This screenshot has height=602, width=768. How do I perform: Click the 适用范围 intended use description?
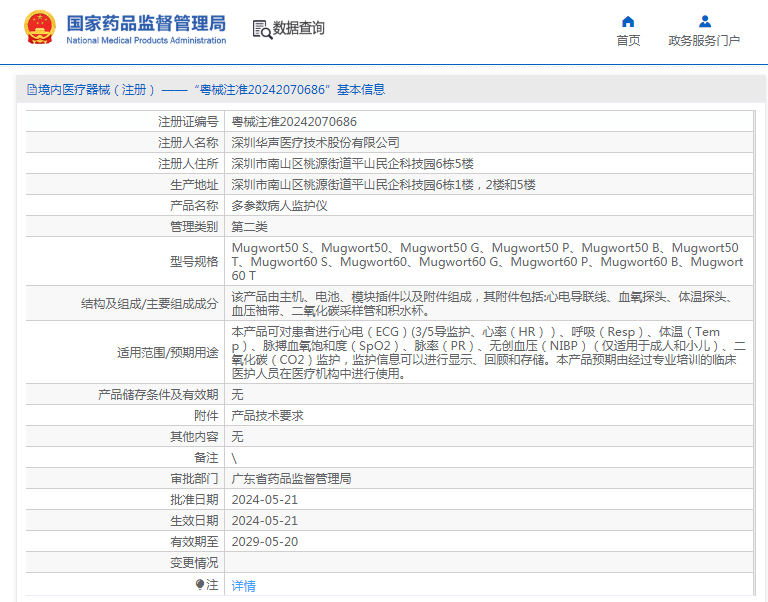[x=488, y=353]
